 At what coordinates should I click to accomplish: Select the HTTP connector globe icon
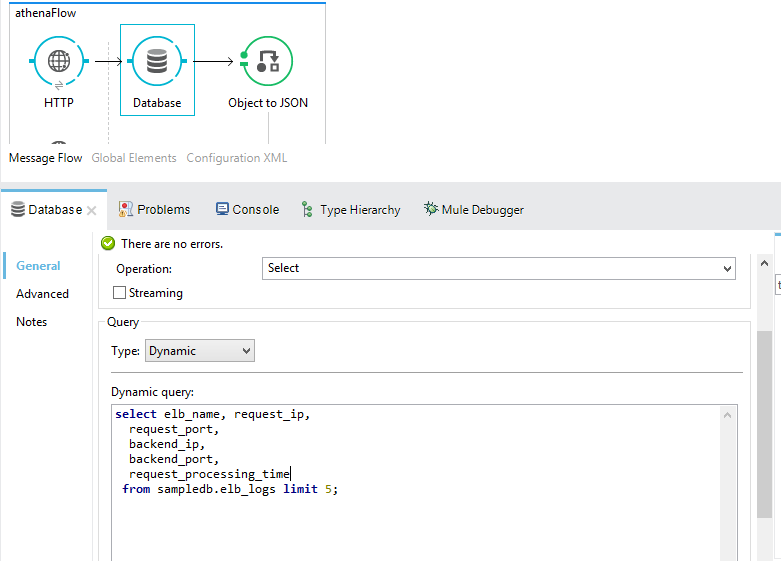59,62
